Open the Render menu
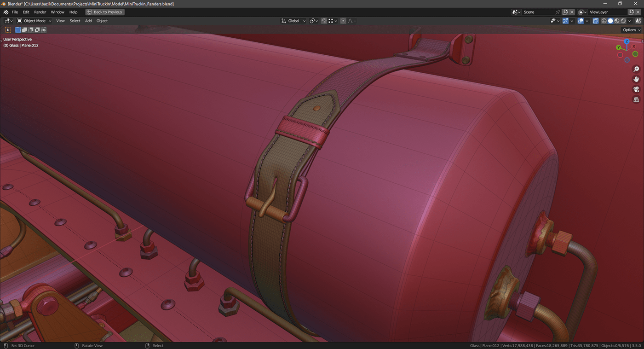The image size is (644, 349). (x=40, y=12)
